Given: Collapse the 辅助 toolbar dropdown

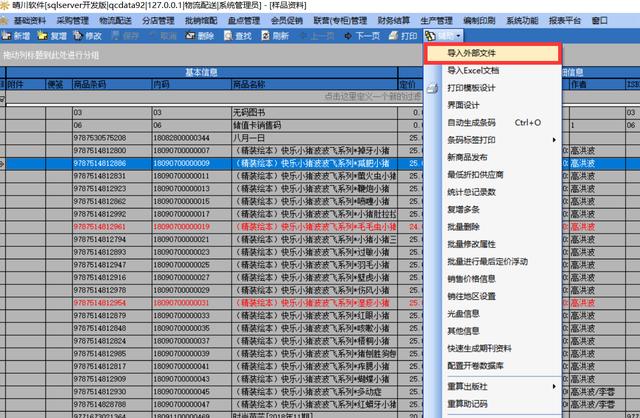Looking at the screenshot, I should tap(443, 36).
